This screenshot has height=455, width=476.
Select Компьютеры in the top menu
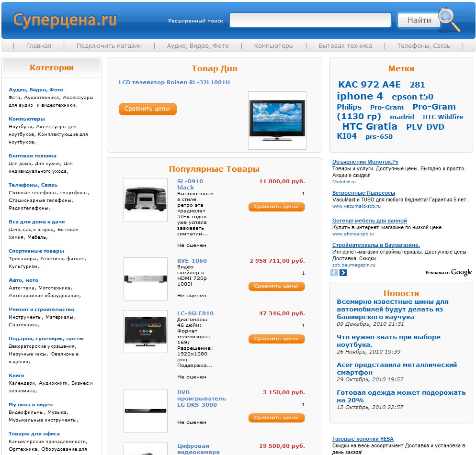[x=273, y=46]
